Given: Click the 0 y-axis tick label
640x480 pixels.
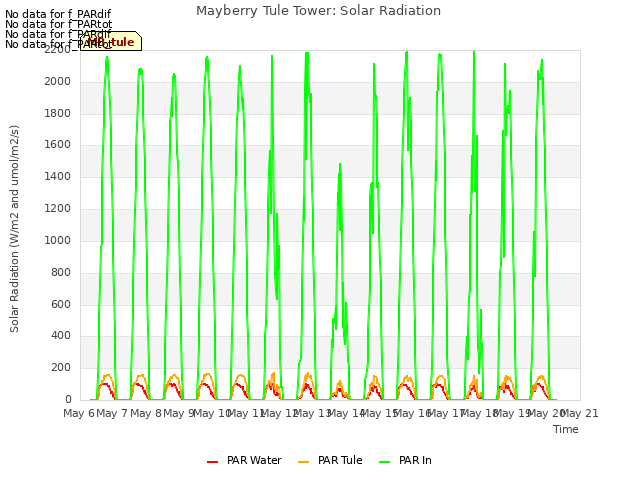Looking at the screenshot, I should 68,400.
